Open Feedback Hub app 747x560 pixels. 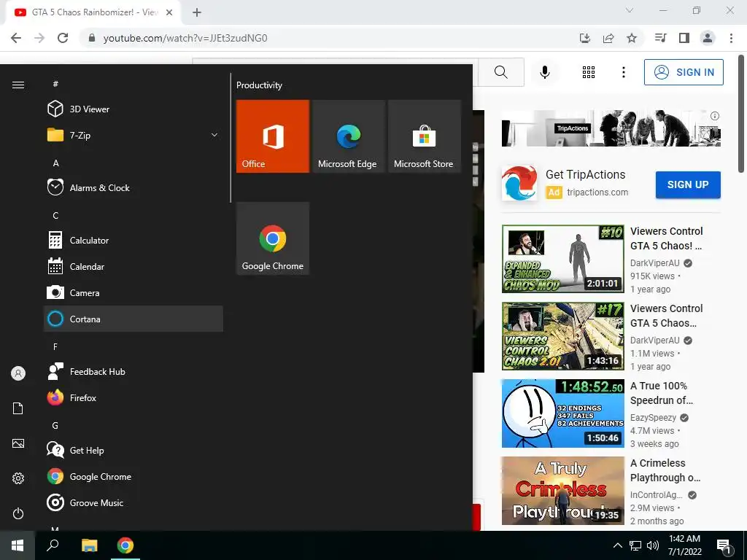click(x=133, y=371)
